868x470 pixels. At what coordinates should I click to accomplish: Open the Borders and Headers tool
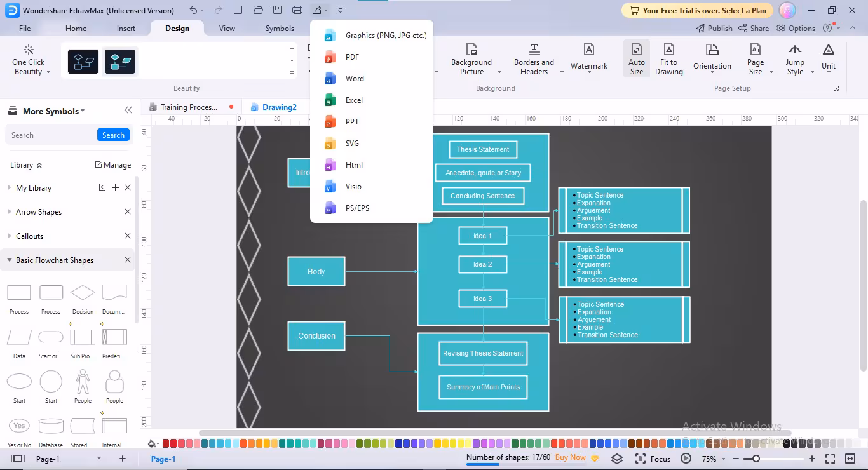534,59
